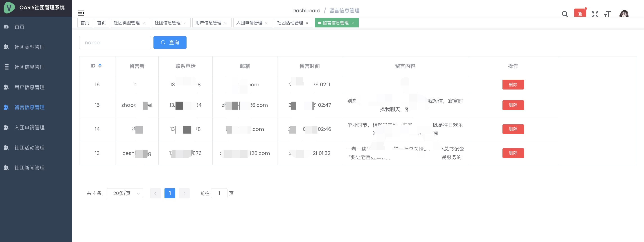
Task: Click the 留言内容 column header
Action: click(x=405, y=66)
